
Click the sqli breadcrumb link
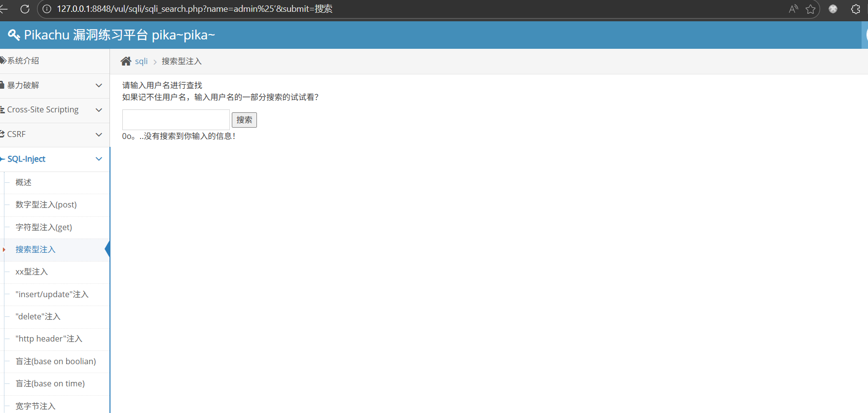click(x=141, y=61)
